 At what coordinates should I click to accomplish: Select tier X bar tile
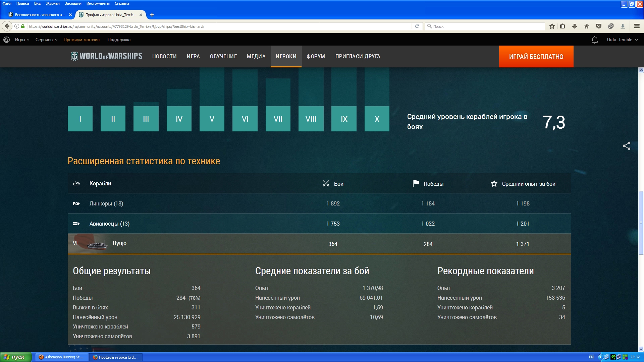click(x=377, y=119)
